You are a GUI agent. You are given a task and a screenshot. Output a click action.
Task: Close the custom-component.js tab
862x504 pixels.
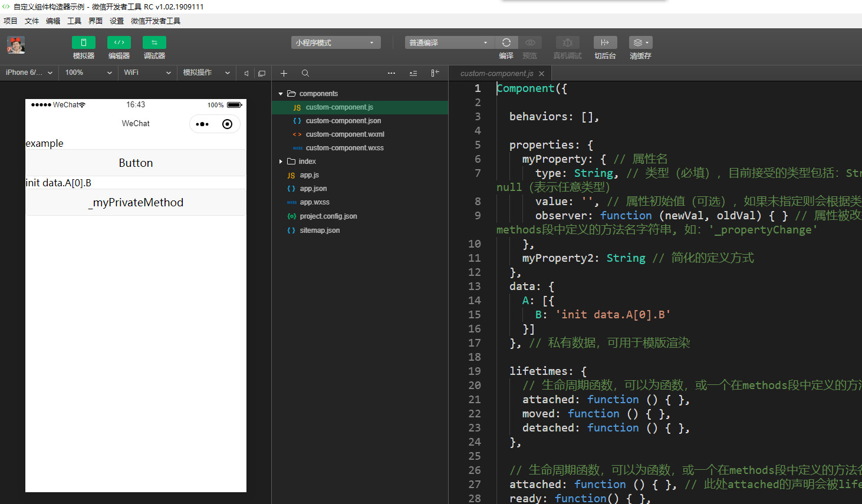[x=541, y=74]
